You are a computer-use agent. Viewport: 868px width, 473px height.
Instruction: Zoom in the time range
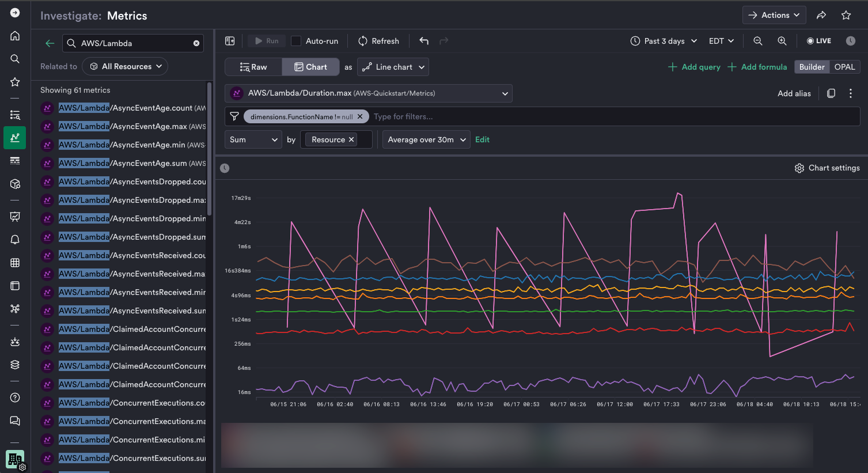point(782,41)
